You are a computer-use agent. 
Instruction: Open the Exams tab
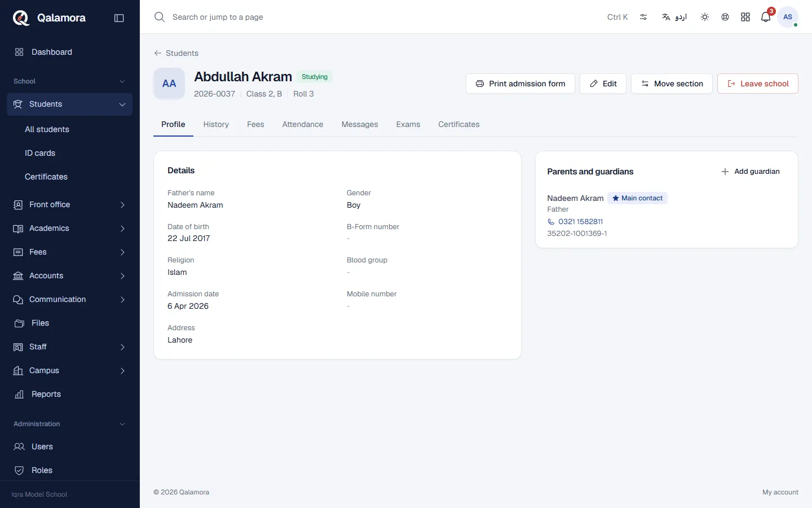pos(408,124)
